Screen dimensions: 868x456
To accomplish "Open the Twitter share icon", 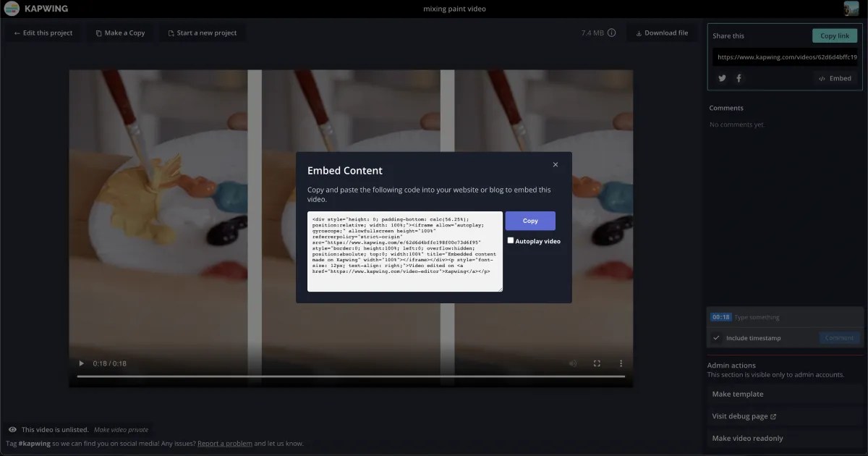I will pos(722,78).
